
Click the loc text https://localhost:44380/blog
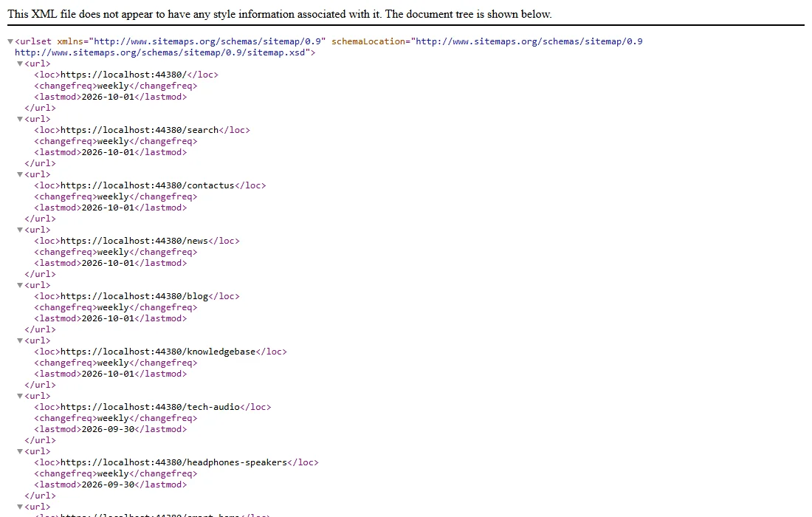(x=134, y=296)
